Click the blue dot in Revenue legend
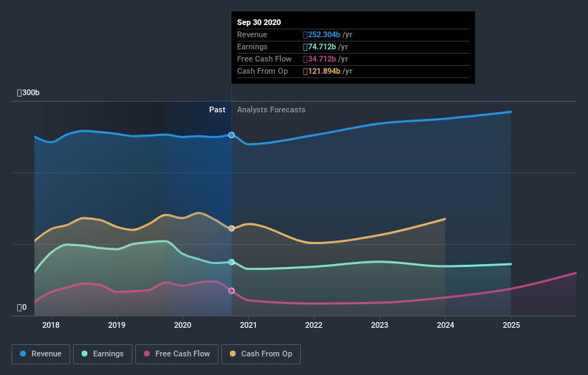The image size is (588, 375). 23,354
